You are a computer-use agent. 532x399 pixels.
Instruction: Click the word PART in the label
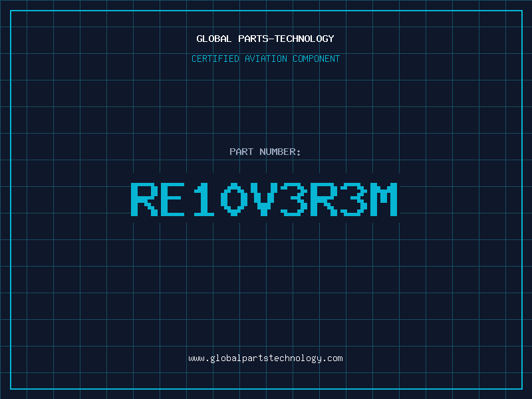[x=241, y=152]
